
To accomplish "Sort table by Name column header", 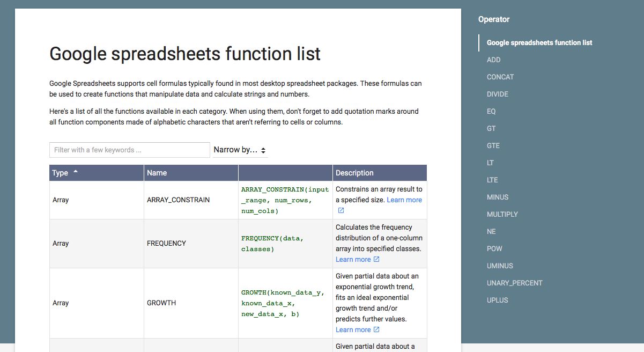I will point(157,173).
